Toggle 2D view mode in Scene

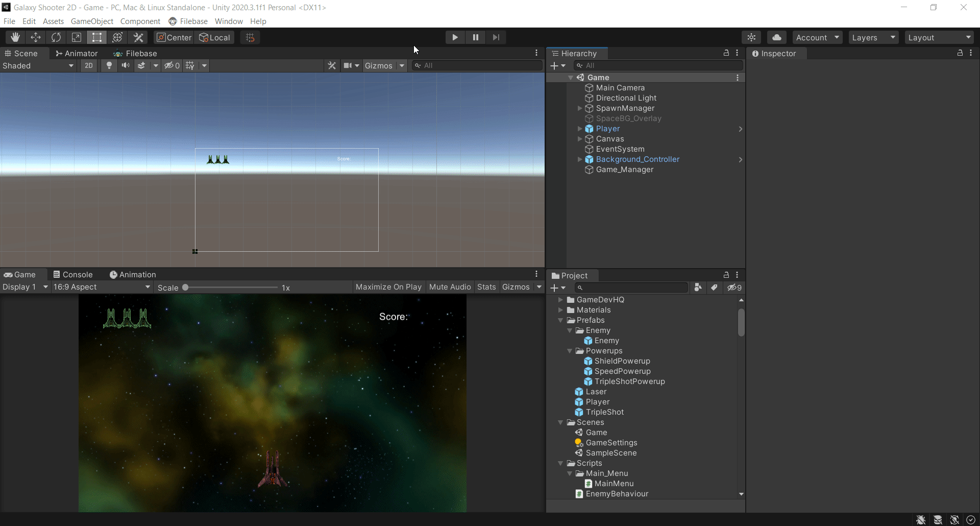tap(89, 65)
